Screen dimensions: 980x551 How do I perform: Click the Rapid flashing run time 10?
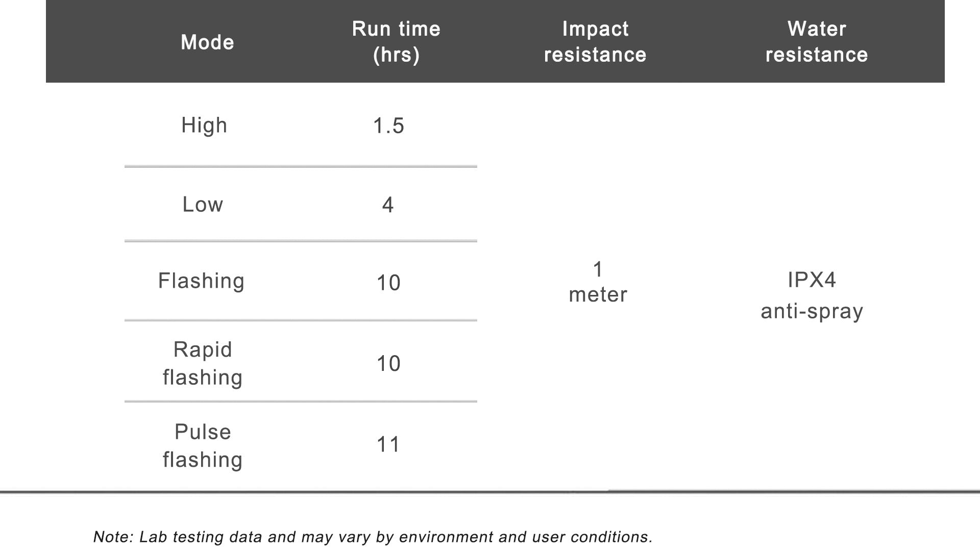coord(388,364)
